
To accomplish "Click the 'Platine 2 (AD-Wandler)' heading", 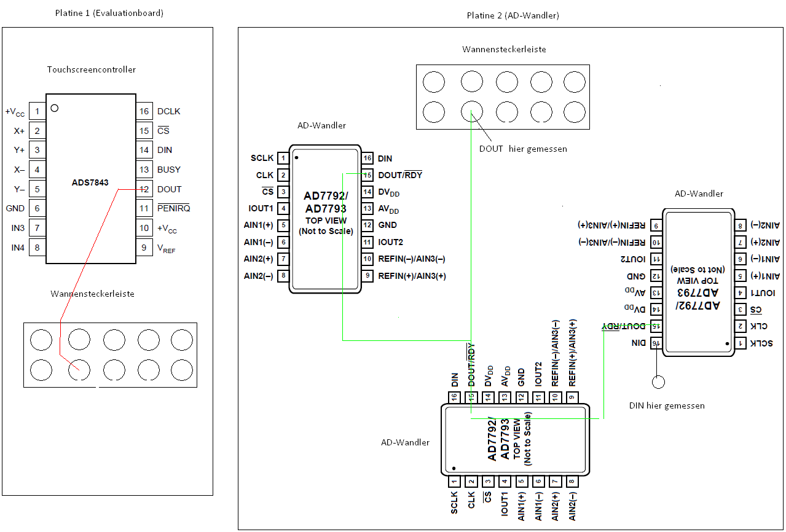I will click(x=513, y=15).
